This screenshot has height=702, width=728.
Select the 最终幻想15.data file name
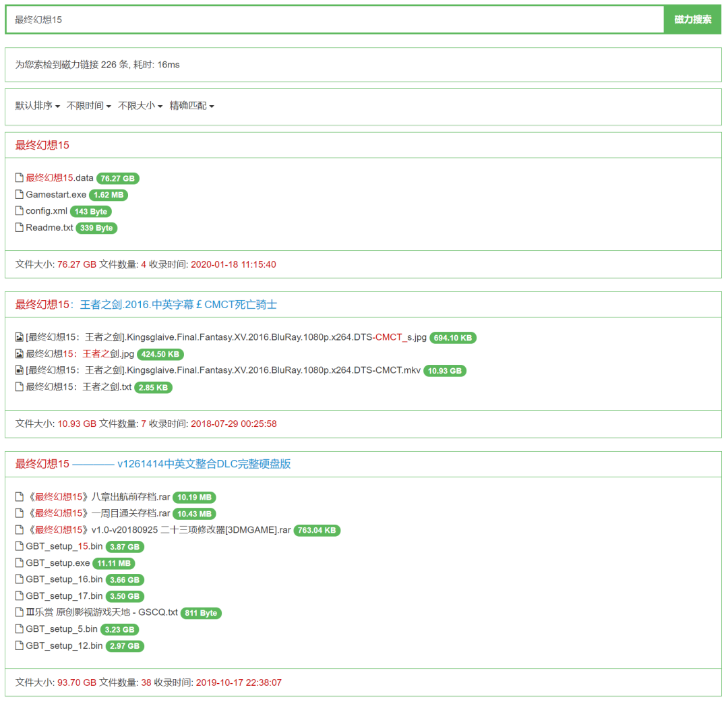click(x=59, y=177)
